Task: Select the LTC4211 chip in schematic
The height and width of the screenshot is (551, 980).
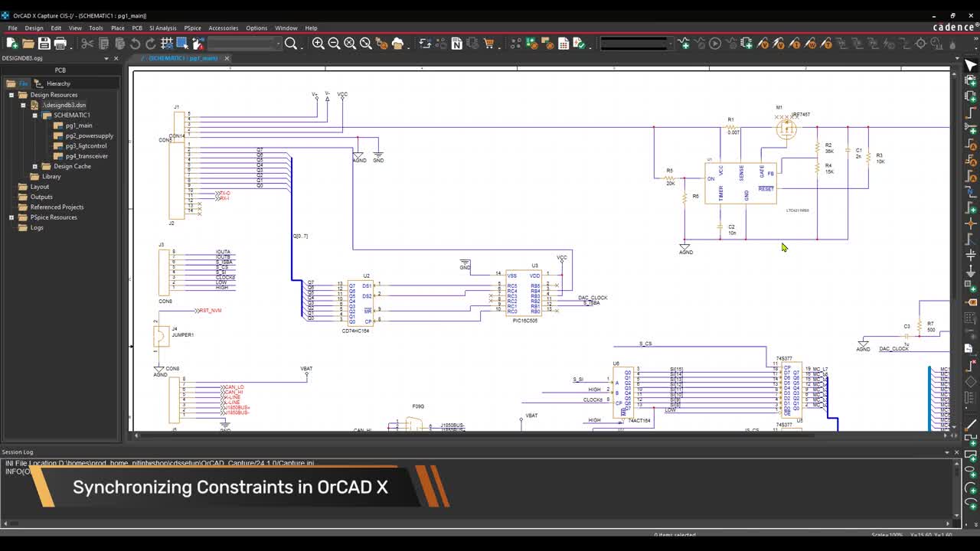Action: (740, 183)
